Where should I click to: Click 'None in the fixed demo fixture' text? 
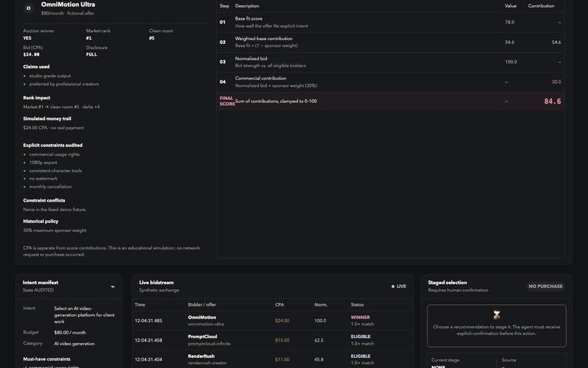point(55,210)
